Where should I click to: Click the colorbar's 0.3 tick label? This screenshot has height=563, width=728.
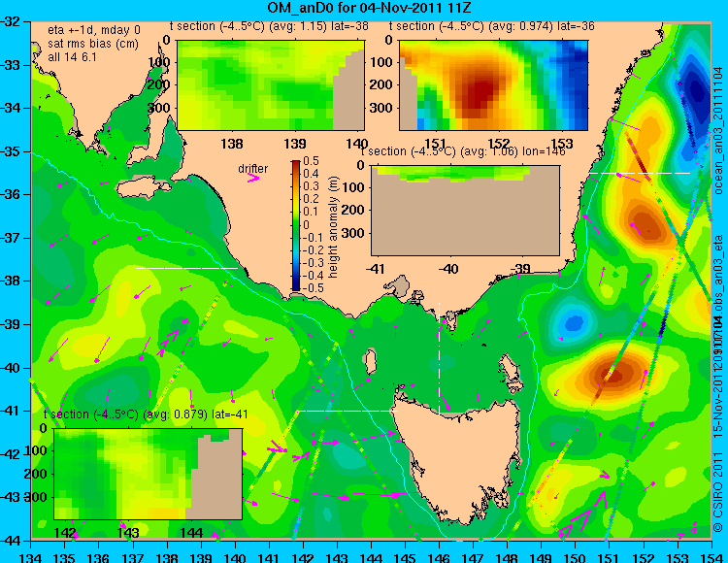(311, 186)
